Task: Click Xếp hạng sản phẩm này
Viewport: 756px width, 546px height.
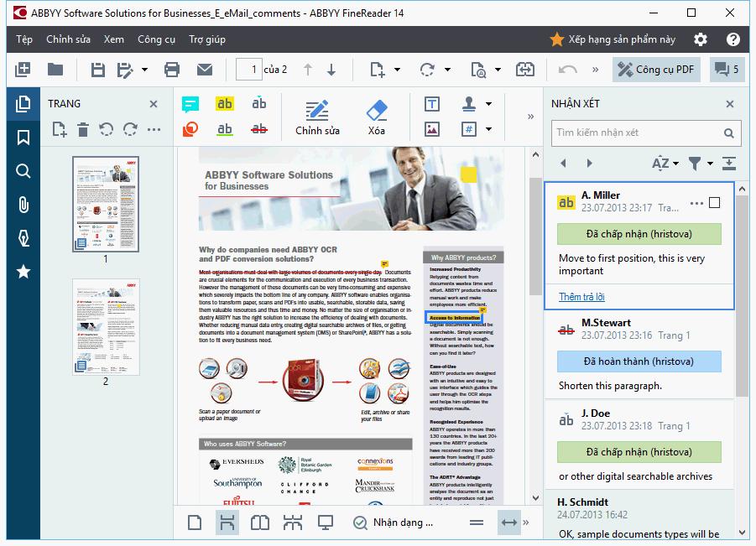Action: [613, 39]
